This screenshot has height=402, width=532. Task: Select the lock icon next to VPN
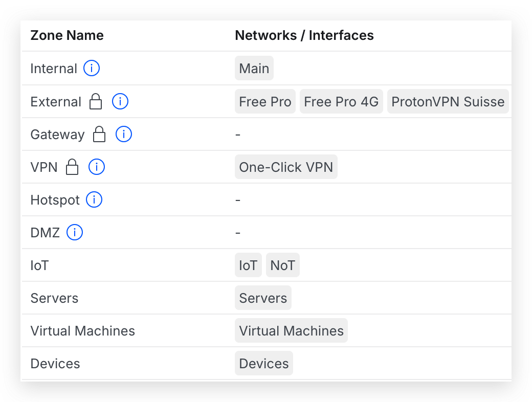72,167
